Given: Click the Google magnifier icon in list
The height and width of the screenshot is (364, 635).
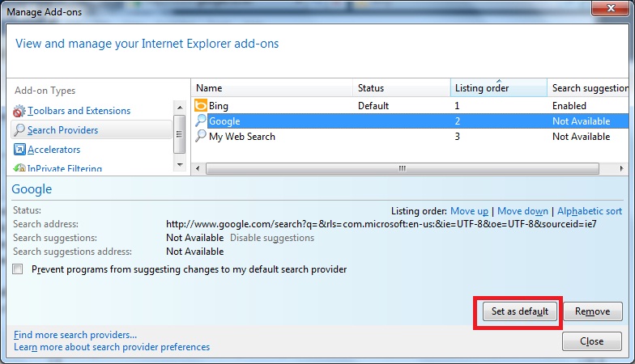Looking at the screenshot, I should [201, 121].
